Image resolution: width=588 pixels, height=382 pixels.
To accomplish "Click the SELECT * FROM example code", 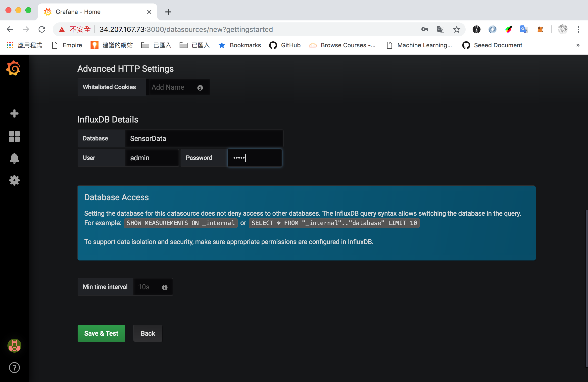I will [334, 223].
